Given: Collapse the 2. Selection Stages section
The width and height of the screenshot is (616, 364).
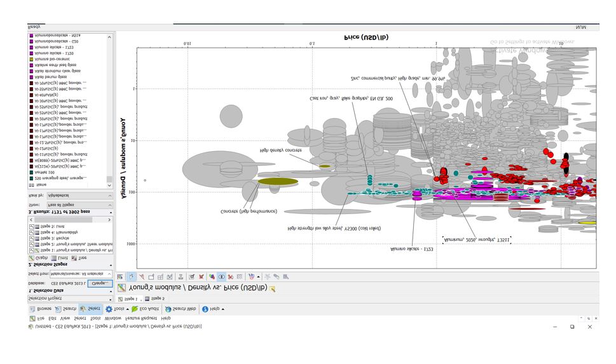Looking at the screenshot, I should coord(111,266).
